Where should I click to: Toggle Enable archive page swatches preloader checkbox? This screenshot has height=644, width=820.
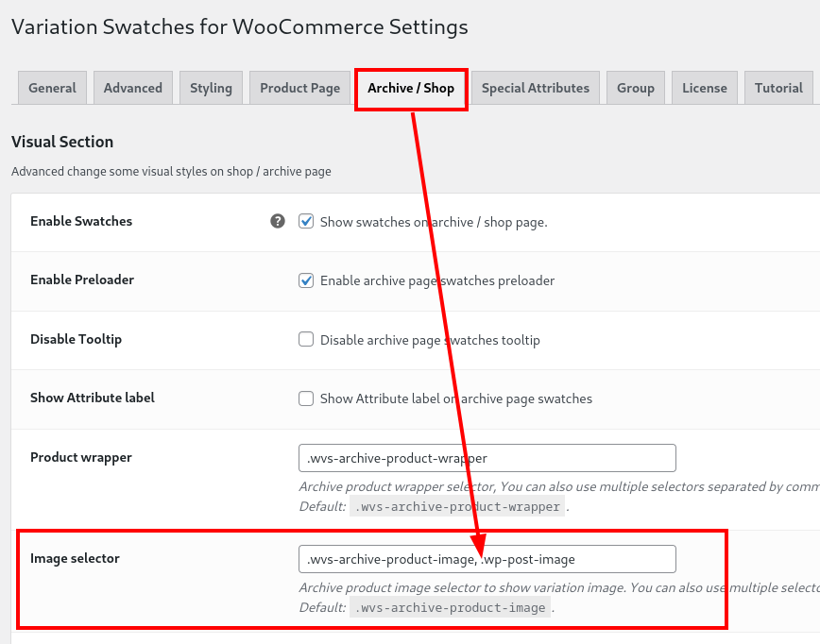click(x=306, y=280)
